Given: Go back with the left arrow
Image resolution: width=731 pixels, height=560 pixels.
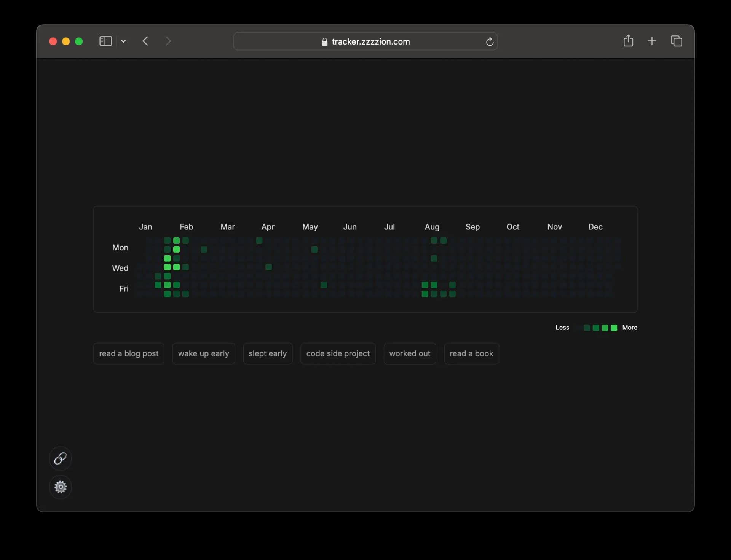Looking at the screenshot, I should [x=145, y=41].
